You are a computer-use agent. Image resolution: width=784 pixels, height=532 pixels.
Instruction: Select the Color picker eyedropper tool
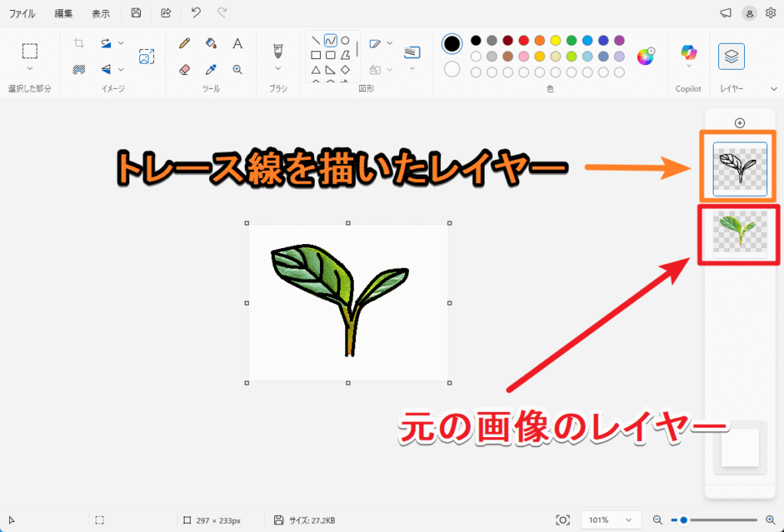point(211,70)
